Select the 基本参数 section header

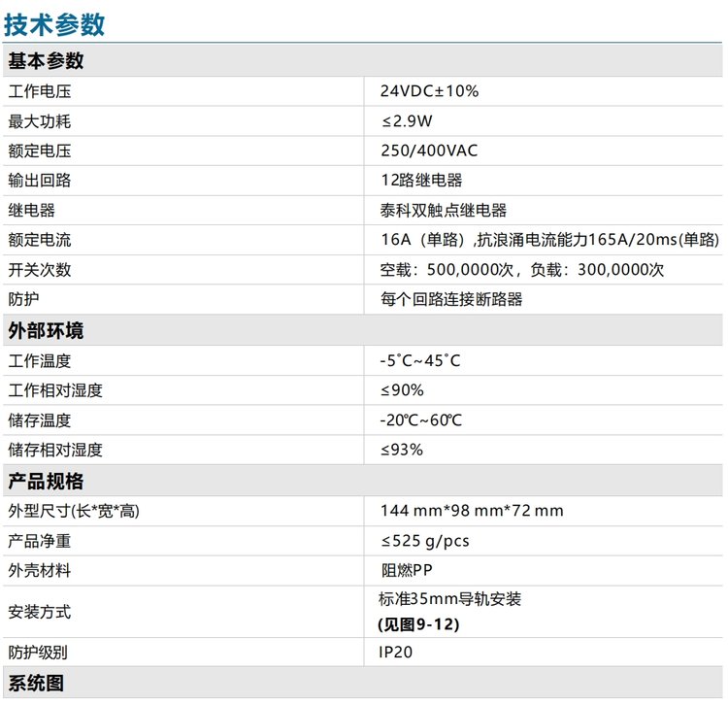pos(46,62)
